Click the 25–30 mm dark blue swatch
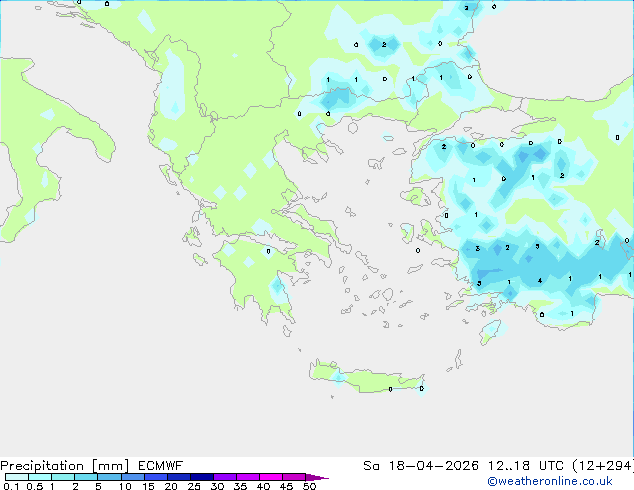The width and height of the screenshot is (634, 490). [x=202, y=477]
